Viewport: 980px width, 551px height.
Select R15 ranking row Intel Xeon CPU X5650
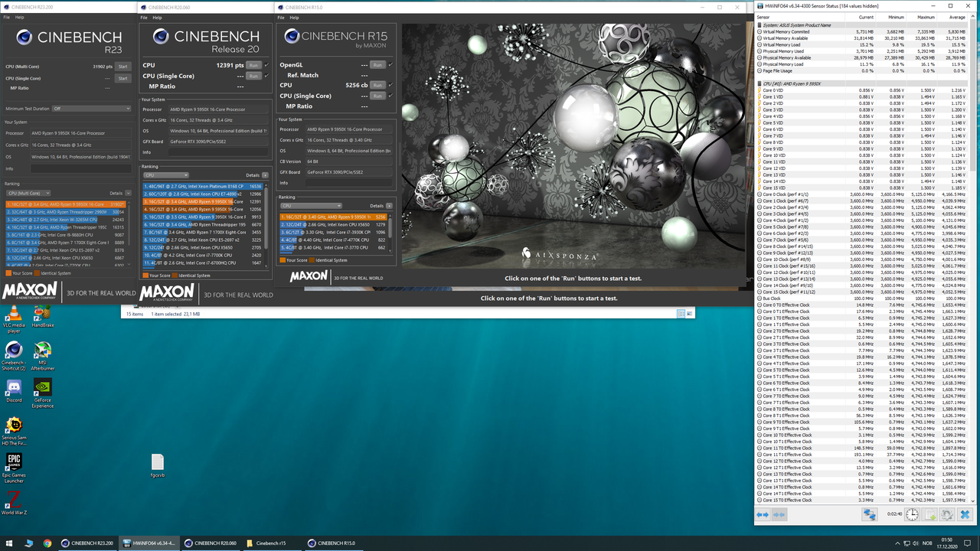point(334,224)
